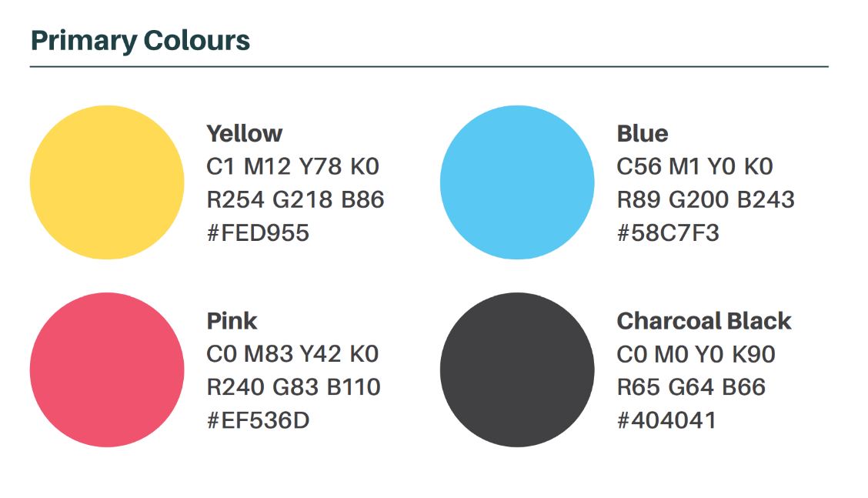This screenshot has width=868, height=498.
Task: Click the CMYK value C0 M83 Y42 K0
Action: (x=292, y=354)
